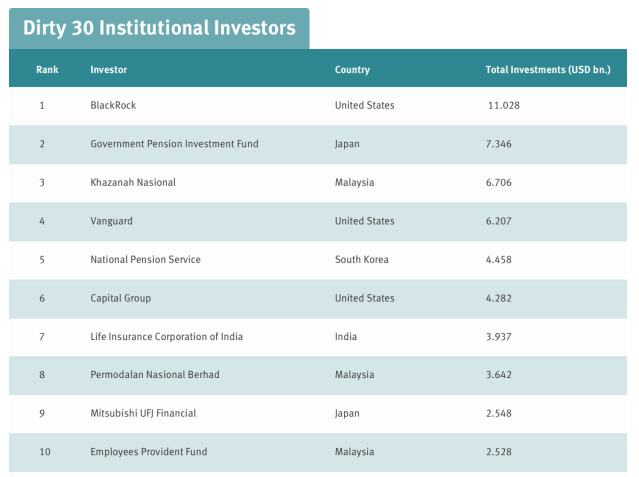Select the Investor column header
Viewport: 639px width, 477px height.
109,70
